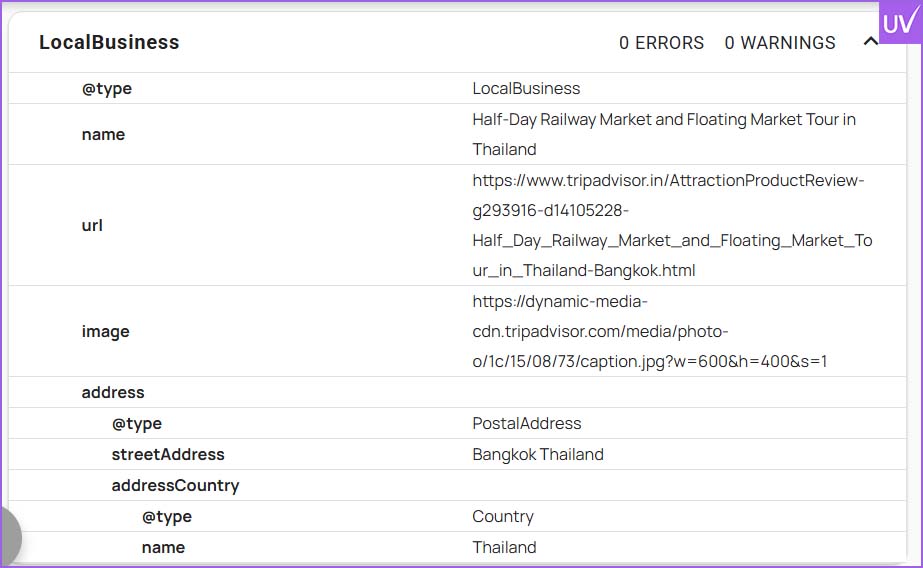Click the addressCountry property row
The width and height of the screenshot is (923, 568).
(x=457, y=485)
